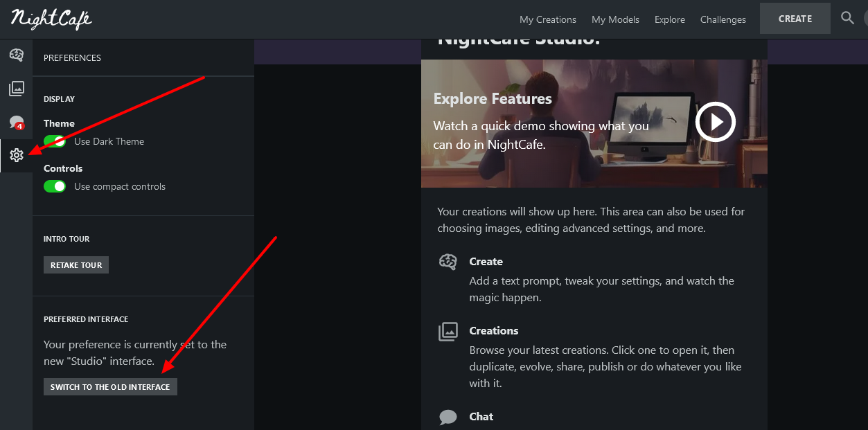Click the Create brain icon in intro list
The image size is (868, 430).
point(448,262)
